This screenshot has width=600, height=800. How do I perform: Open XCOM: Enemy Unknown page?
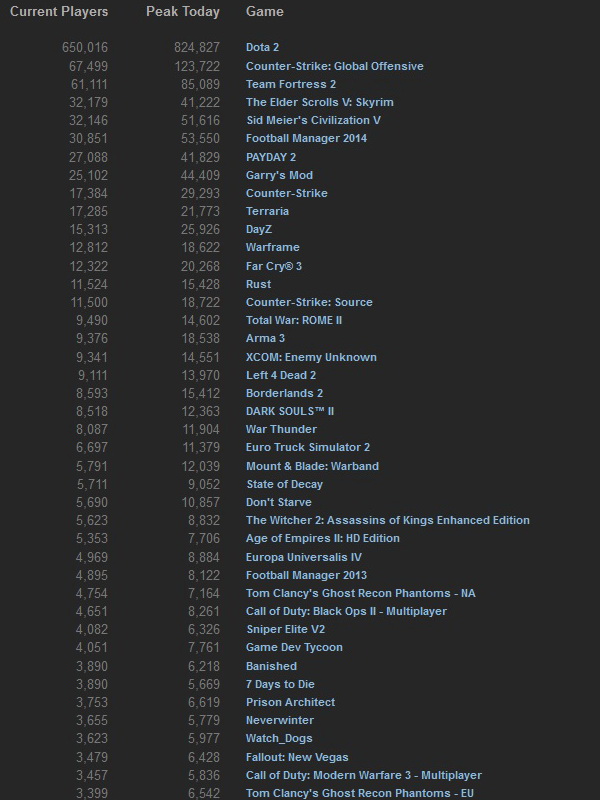click(311, 357)
